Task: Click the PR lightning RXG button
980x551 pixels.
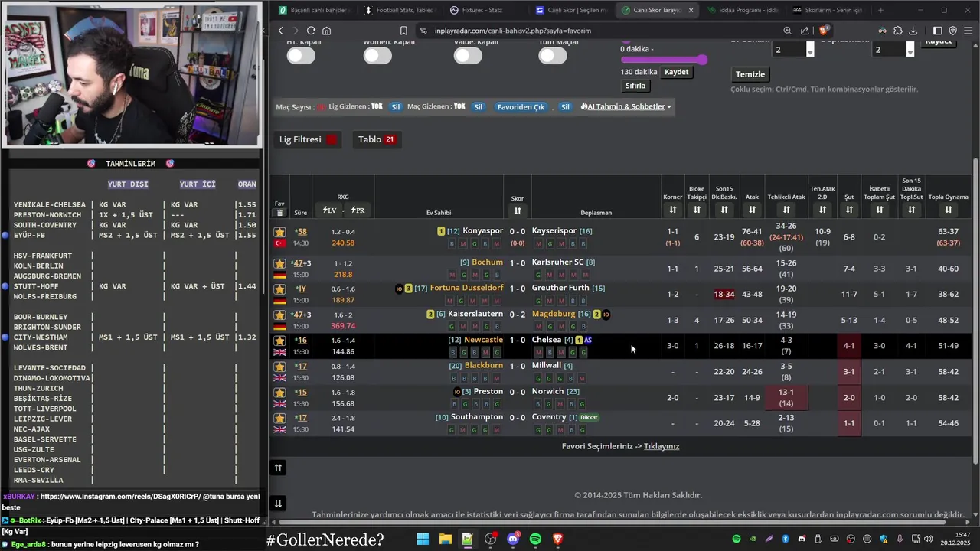Action: (x=357, y=210)
